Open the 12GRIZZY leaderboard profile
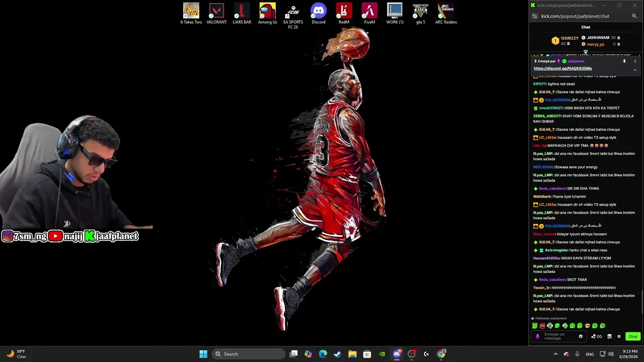 click(570, 38)
